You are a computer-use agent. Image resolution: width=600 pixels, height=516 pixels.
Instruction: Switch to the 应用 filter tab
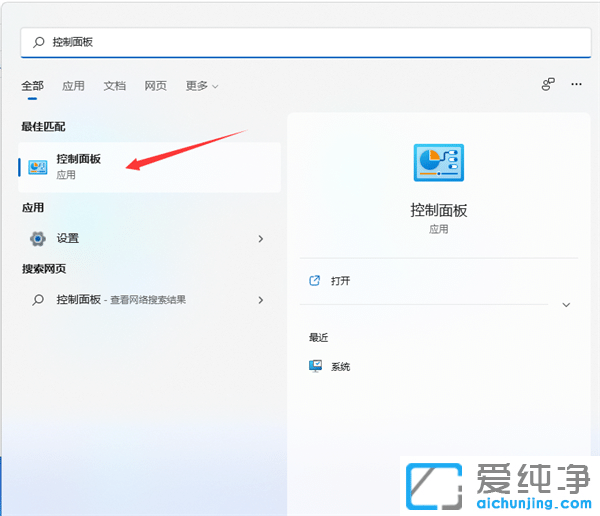(73, 86)
